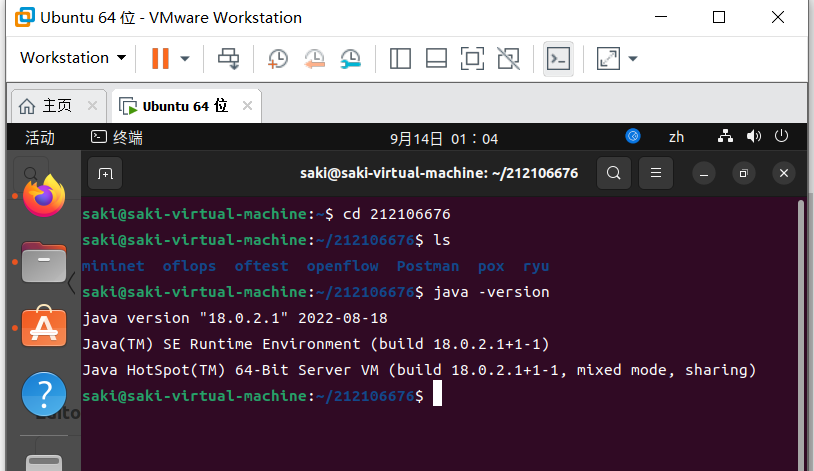Send Ctrl+Alt+Del to virtual machine
This screenshot has height=471, width=814.
[x=228, y=58]
